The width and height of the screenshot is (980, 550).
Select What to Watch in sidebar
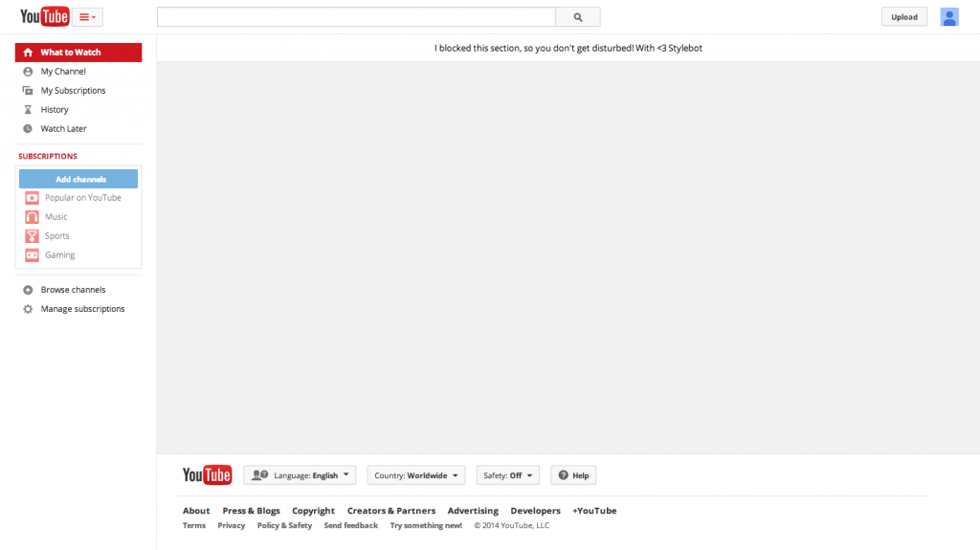[x=78, y=53]
